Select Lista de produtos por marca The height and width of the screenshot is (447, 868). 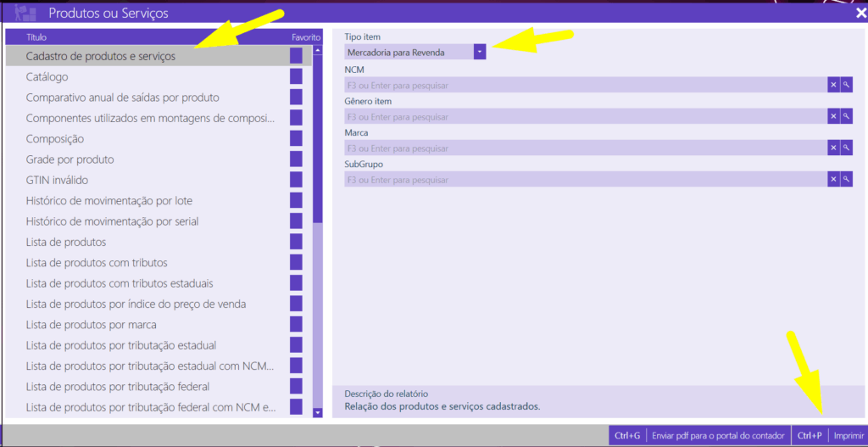point(92,325)
